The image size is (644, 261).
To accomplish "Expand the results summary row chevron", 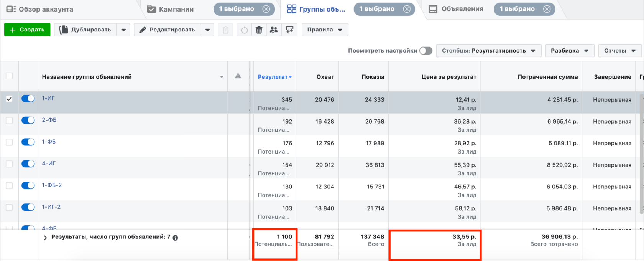I will click(x=45, y=238).
